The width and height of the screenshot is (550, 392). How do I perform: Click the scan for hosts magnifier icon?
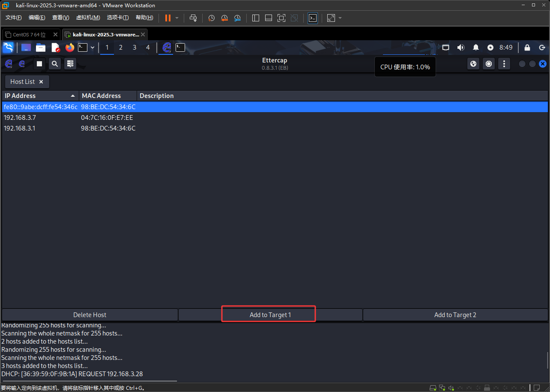[55, 64]
